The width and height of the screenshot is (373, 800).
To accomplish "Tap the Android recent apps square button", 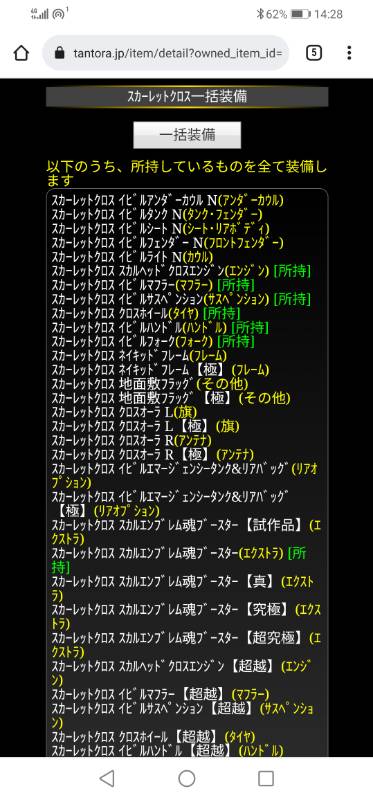I will [266, 778].
